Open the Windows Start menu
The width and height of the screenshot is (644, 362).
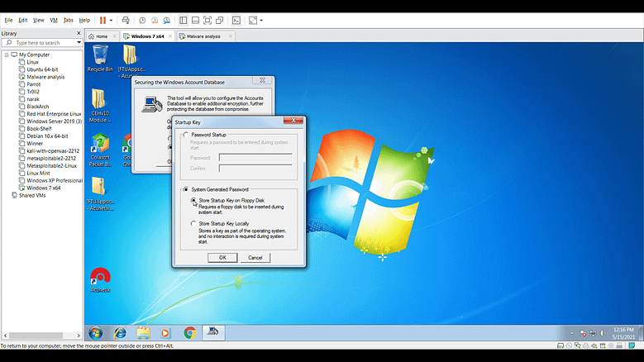(96, 333)
